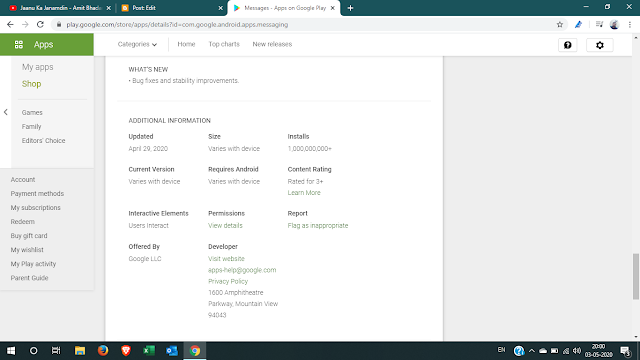Viewport: 640px width, 360px height.
Task: Launch Firefox from taskbar
Action: [103, 351]
